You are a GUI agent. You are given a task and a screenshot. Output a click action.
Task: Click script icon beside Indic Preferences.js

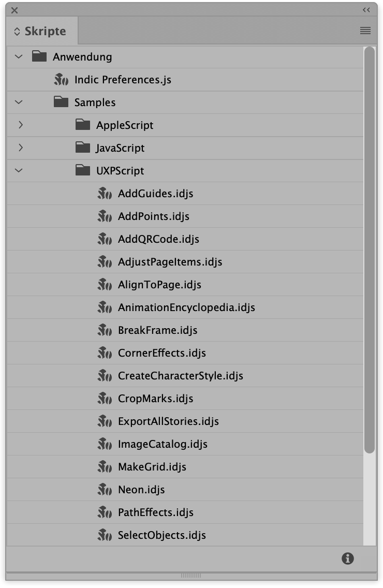coord(61,80)
